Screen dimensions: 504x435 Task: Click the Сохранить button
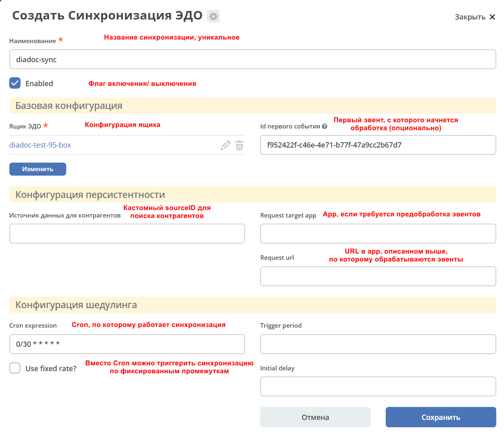[x=441, y=417]
